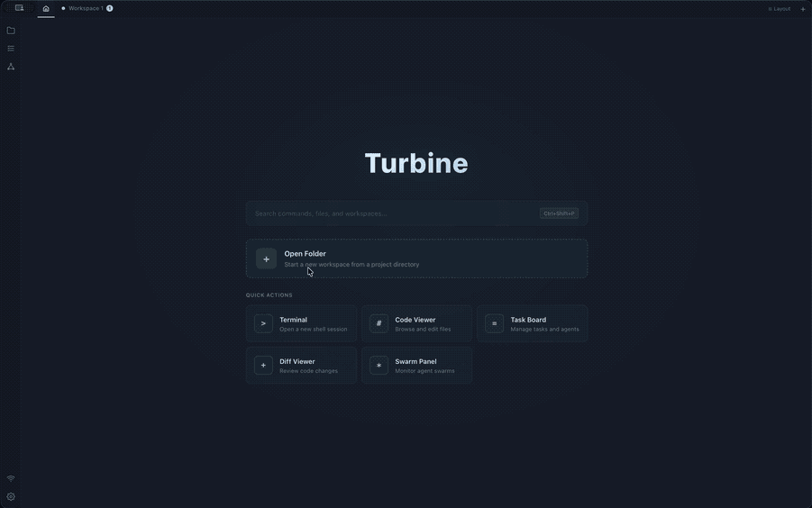This screenshot has width=812, height=508.
Task: Click the Open Folder card
Action: click(416, 259)
